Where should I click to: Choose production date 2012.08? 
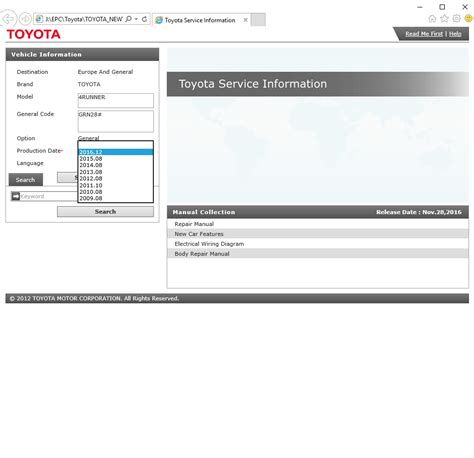[115, 178]
